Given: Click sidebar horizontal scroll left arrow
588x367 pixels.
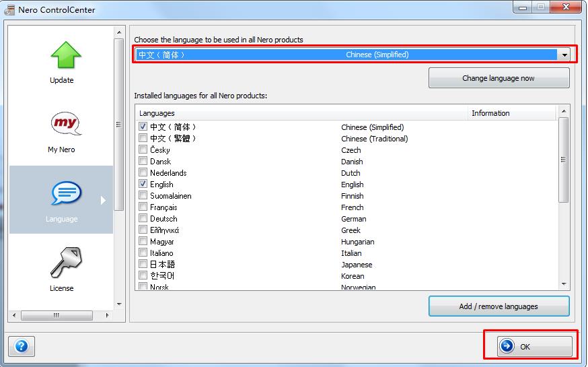Looking at the screenshot, I should [x=14, y=315].
